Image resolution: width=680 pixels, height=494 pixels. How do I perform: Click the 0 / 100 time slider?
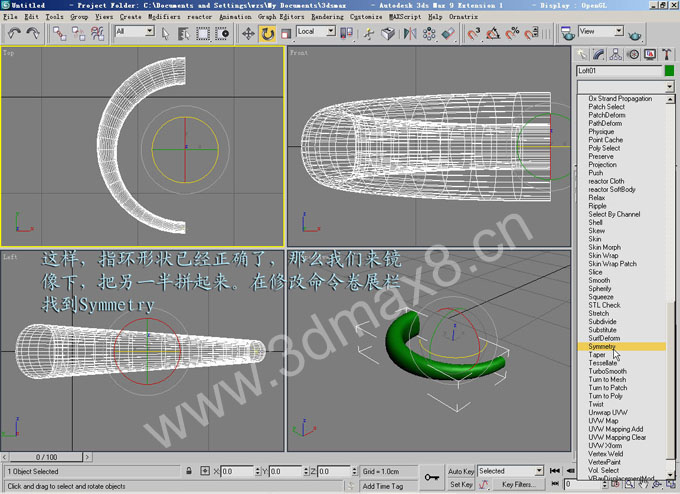click(46, 457)
